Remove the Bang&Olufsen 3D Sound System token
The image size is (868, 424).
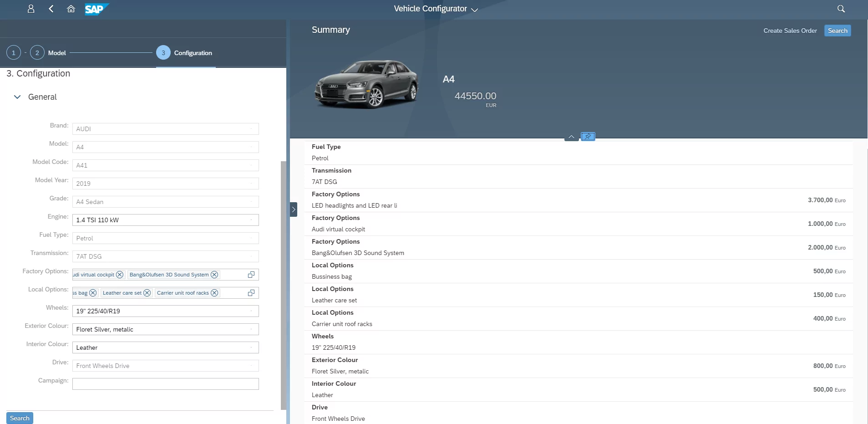coord(214,275)
